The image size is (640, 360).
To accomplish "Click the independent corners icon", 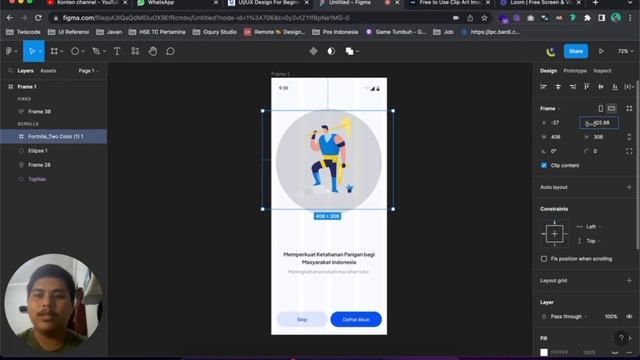I will coord(629,151).
